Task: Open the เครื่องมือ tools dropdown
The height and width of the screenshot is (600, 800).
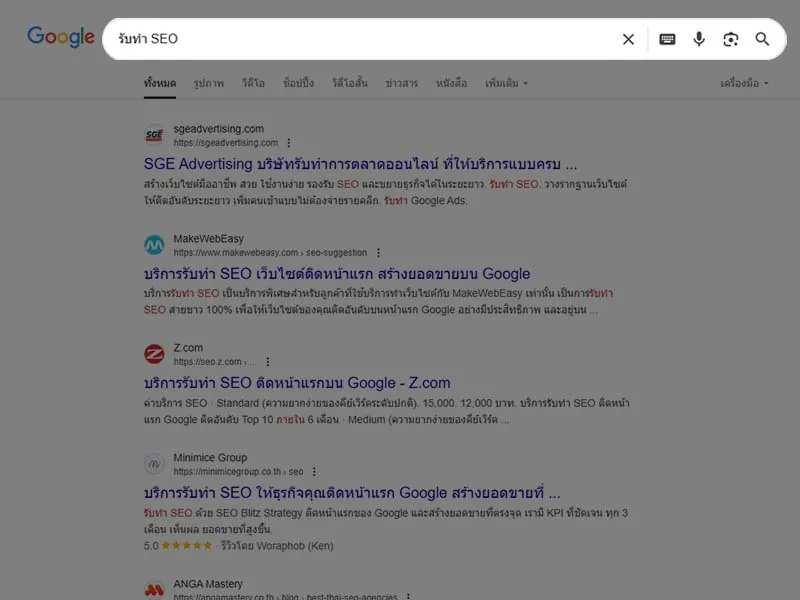Action: tap(744, 83)
